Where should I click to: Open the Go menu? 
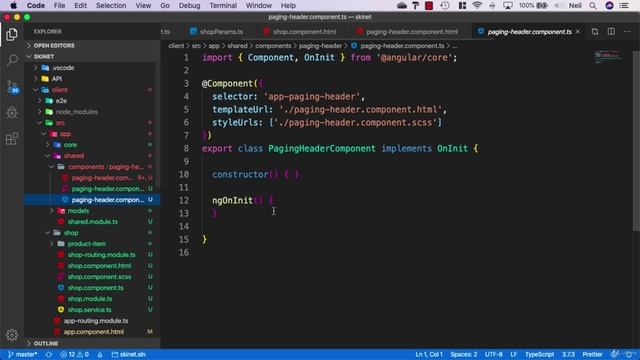point(165,6)
